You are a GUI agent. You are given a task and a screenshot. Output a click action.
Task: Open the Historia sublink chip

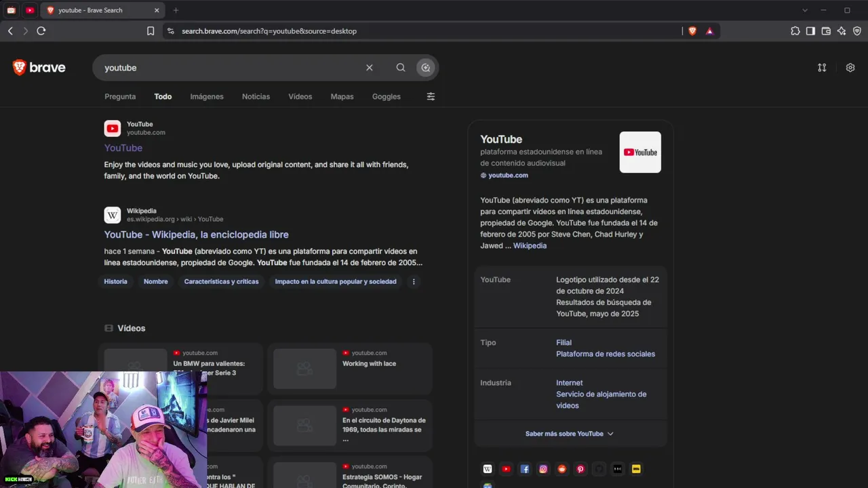(x=115, y=281)
